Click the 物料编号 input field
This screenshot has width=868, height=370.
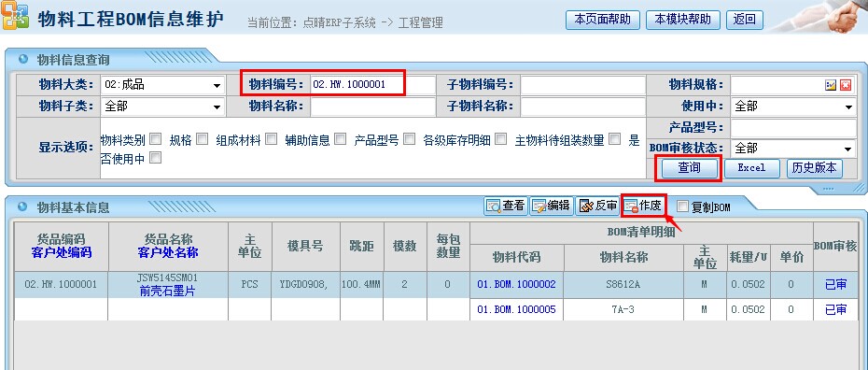(x=372, y=85)
